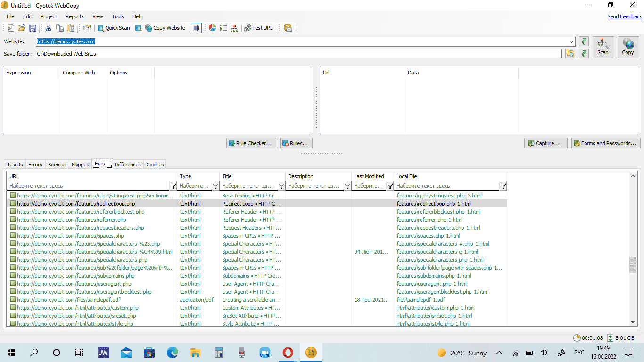Click the save project floppy icon
The width and height of the screenshot is (644, 362).
coord(33,28)
